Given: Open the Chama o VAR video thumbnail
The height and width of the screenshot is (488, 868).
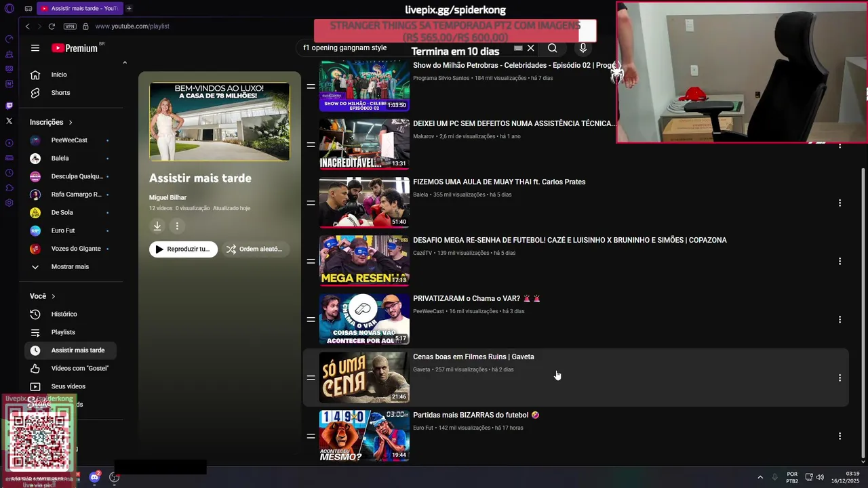Looking at the screenshot, I should point(364,319).
